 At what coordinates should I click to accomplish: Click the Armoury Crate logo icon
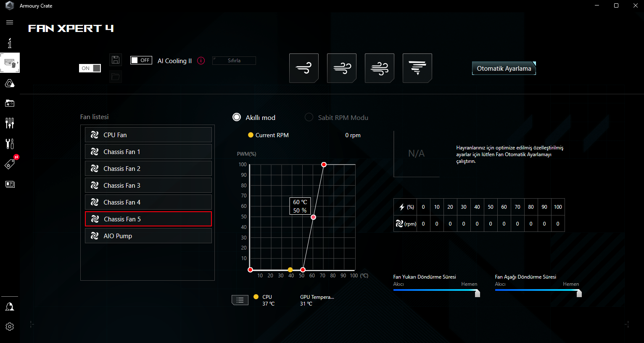[x=9, y=6]
